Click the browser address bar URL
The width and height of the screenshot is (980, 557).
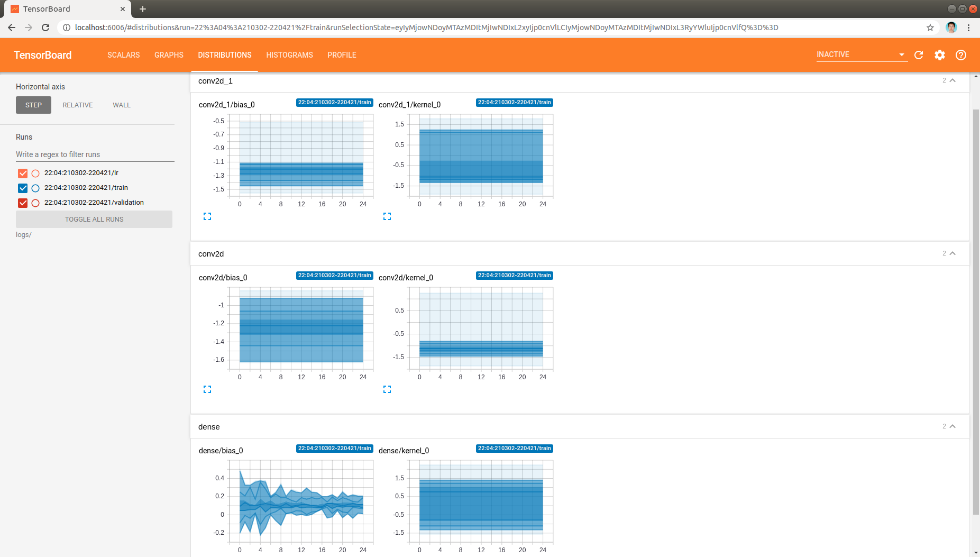pyautogui.click(x=426, y=28)
